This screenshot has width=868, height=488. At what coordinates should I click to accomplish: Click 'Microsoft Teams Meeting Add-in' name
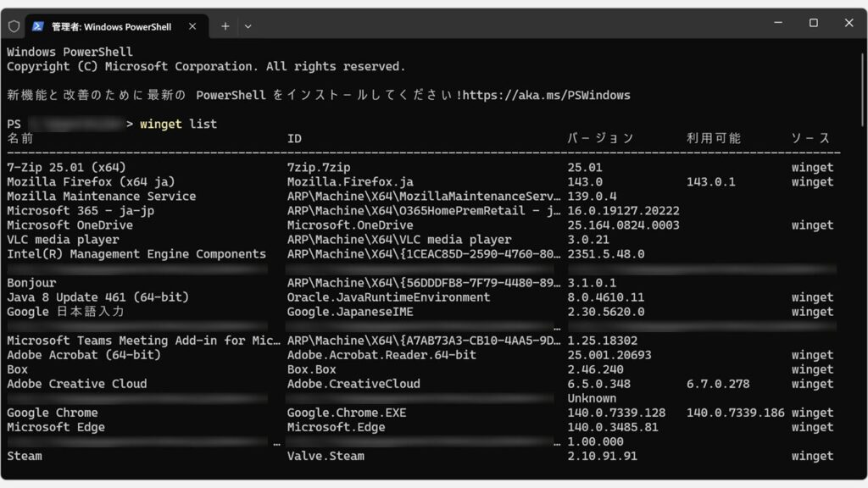pyautogui.click(x=143, y=340)
